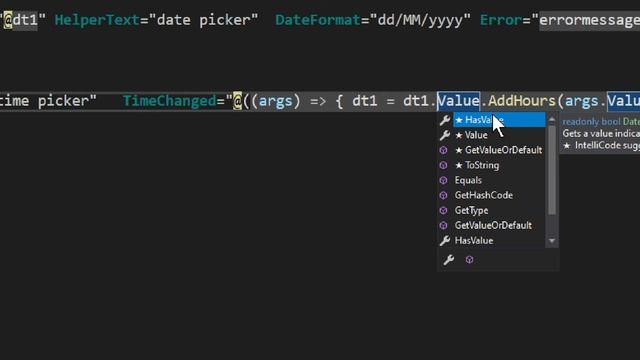Image resolution: width=640 pixels, height=360 pixels.
Task: Click the TimeChanged attribute name
Action: (169, 101)
